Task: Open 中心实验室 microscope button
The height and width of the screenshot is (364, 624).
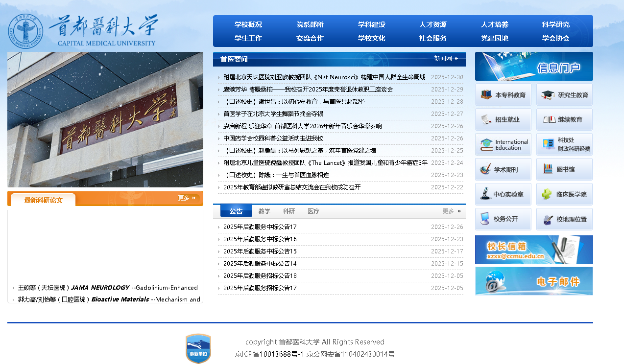Action: 503,194
